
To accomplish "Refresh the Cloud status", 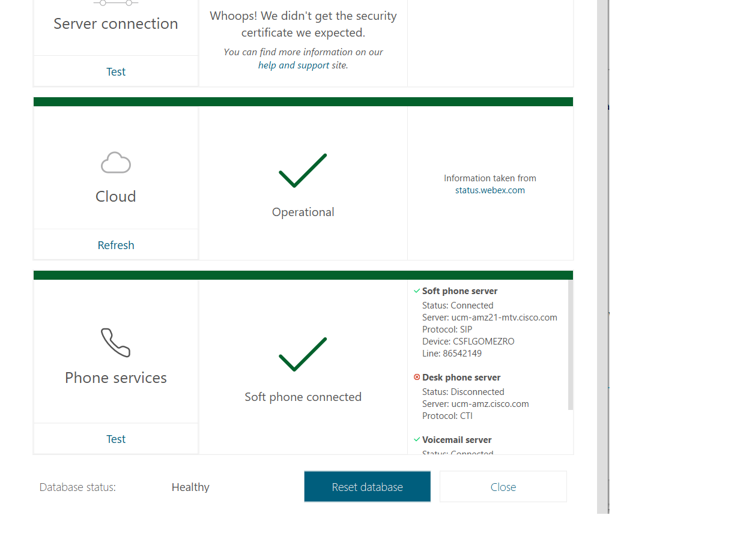I will click(x=115, y=244).
